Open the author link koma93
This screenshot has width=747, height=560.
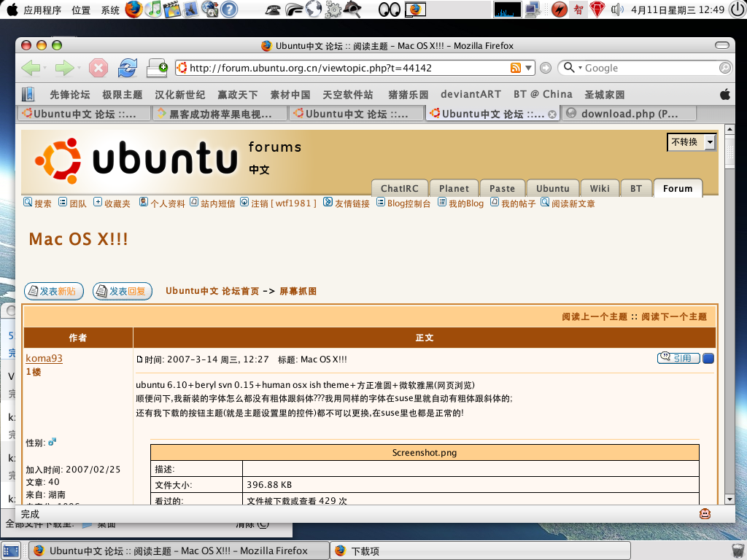[x=44, y=358]
